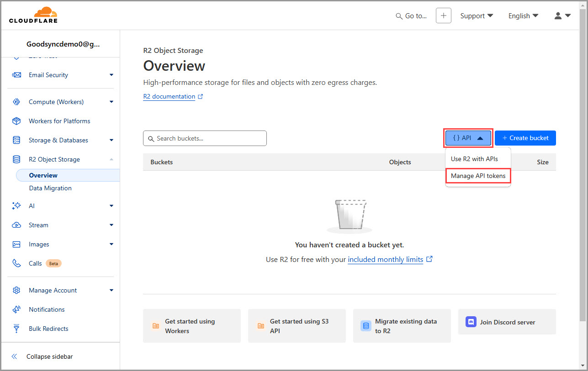This screenshot has height=371, width=588.
Task: Open Overview in sidebar
Action: (68, 175)
